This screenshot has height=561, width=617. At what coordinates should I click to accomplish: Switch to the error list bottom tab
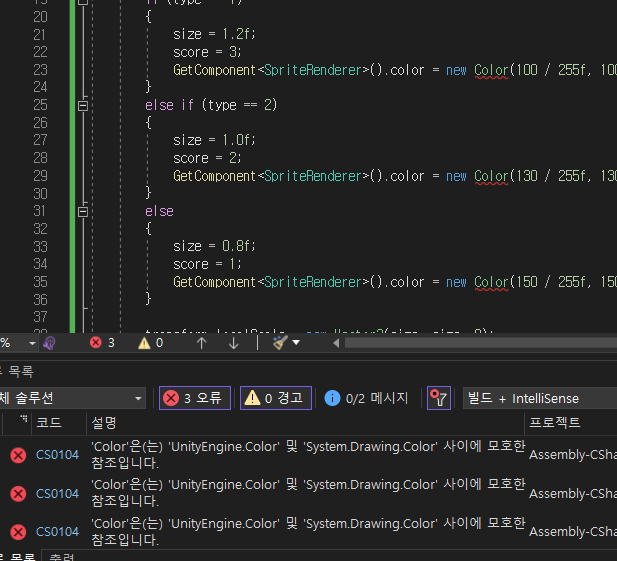click(x=18, y=557)
